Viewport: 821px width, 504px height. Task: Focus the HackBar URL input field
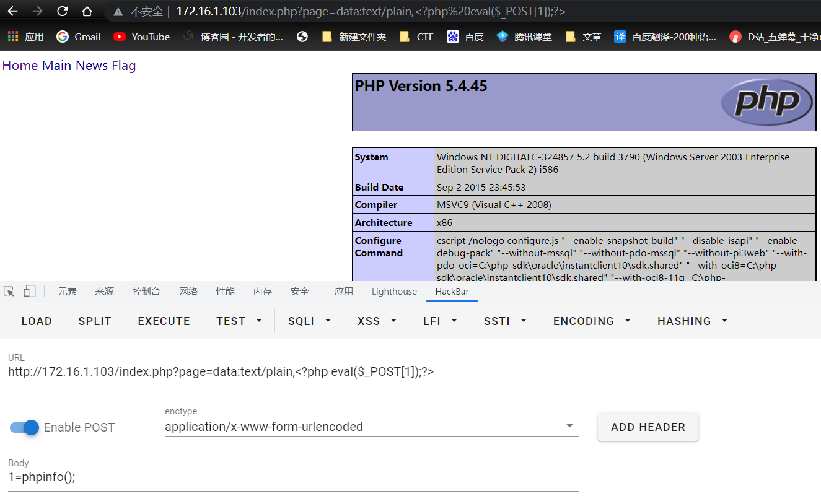click(x=415, y=372)
